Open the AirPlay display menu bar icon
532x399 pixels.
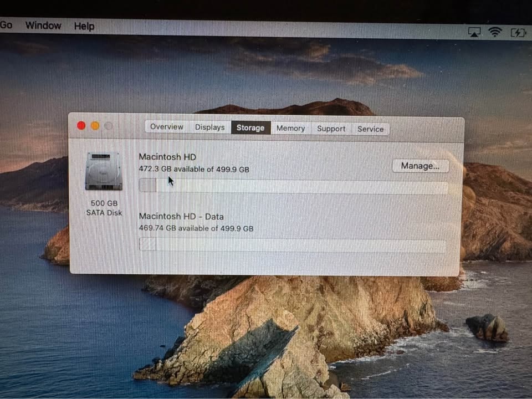coord(474,32)
